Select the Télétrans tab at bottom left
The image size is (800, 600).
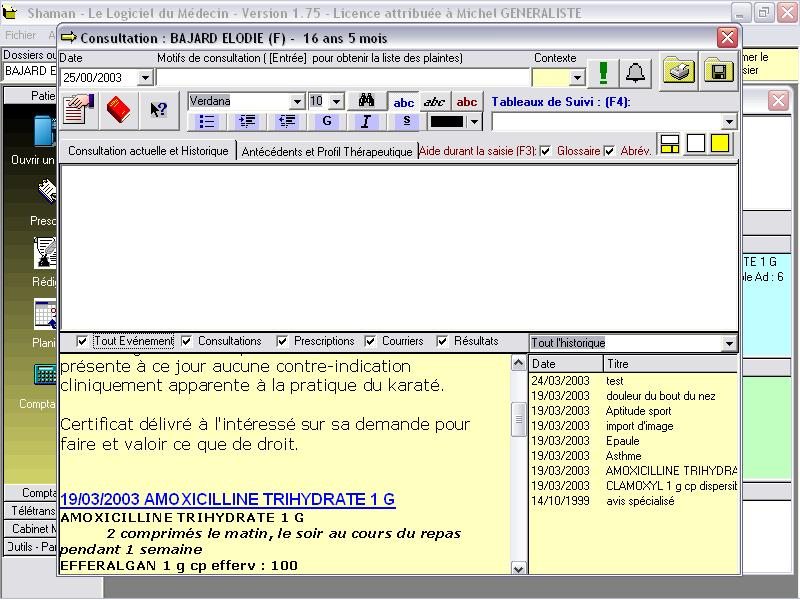tap(31, 511)
